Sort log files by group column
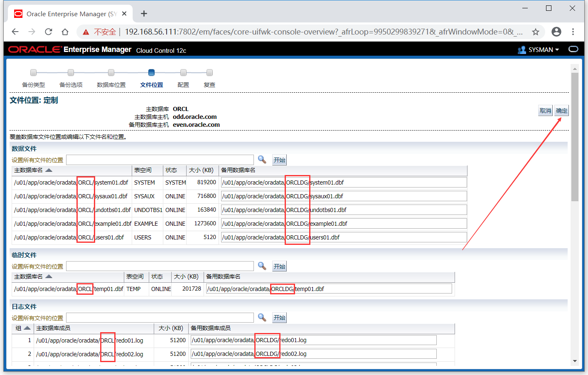588x375 pixels. (x=27, y=328)
